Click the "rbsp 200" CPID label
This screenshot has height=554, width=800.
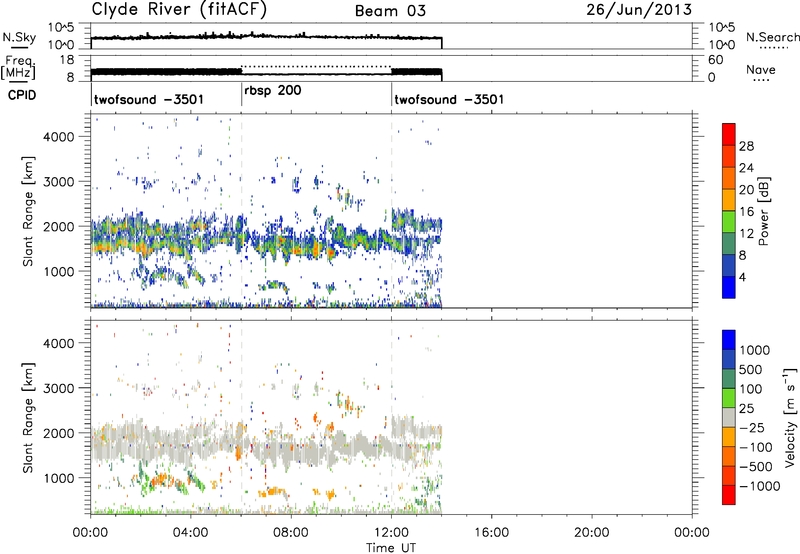[273, 91]
